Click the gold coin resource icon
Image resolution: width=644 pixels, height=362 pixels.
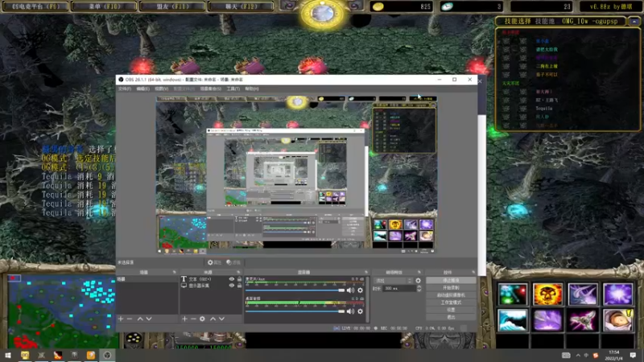pos(378,6)
